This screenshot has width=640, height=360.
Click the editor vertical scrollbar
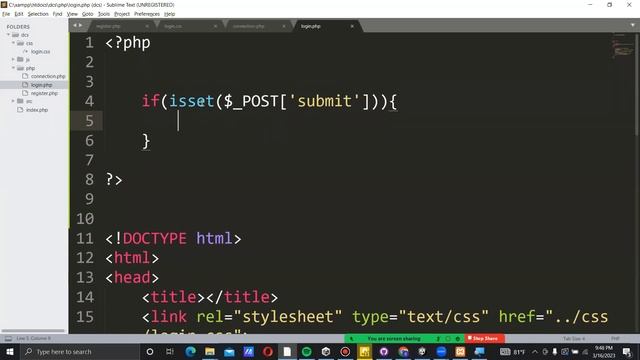637,84
